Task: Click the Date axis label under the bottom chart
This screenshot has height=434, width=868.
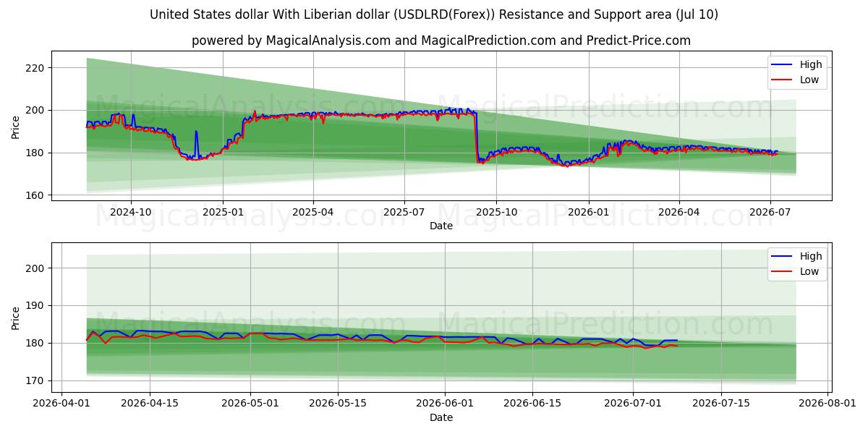Action: (441, 417)
